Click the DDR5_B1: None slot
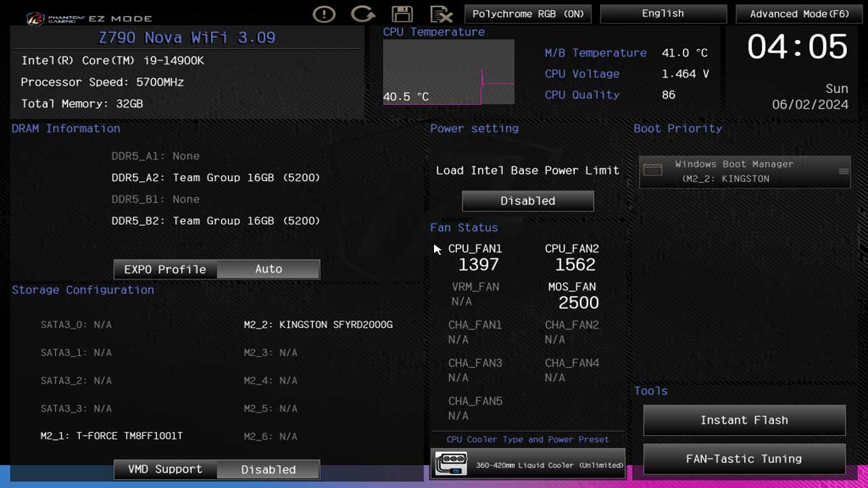 click(155, 199)
